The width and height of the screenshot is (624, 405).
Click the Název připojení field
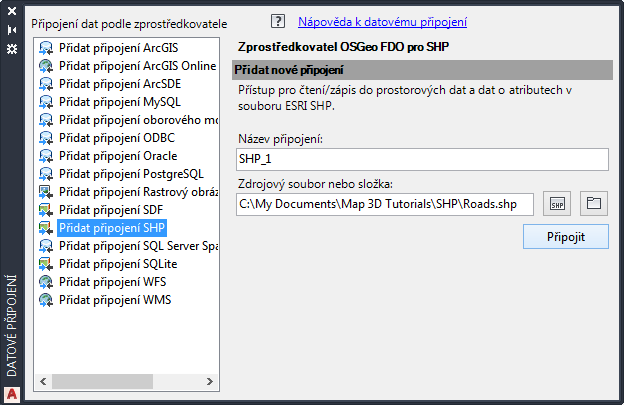[422, 160]
